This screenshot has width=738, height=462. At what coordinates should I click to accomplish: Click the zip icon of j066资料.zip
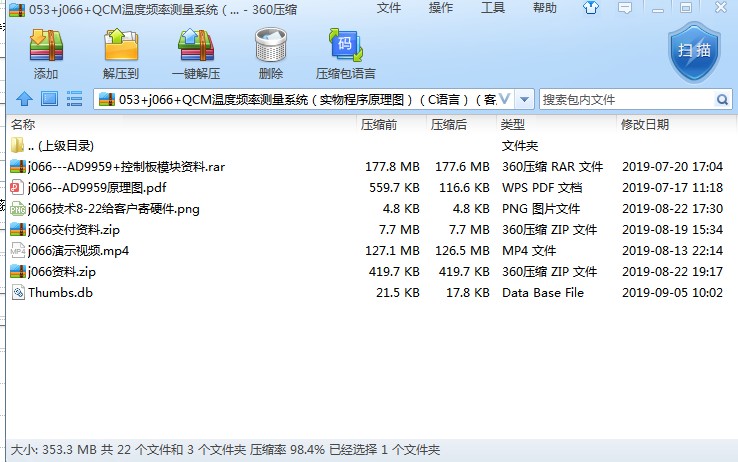click(17, 271)
